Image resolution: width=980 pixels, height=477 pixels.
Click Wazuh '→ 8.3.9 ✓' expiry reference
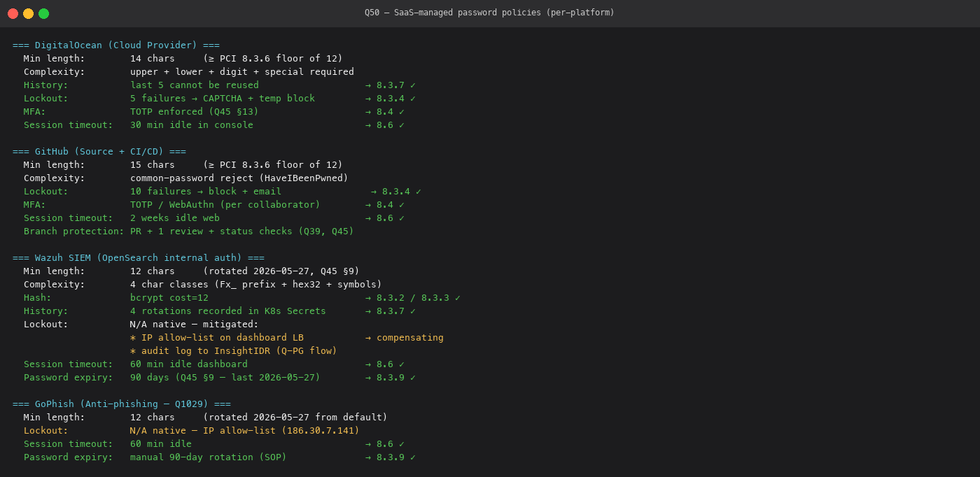391,377
